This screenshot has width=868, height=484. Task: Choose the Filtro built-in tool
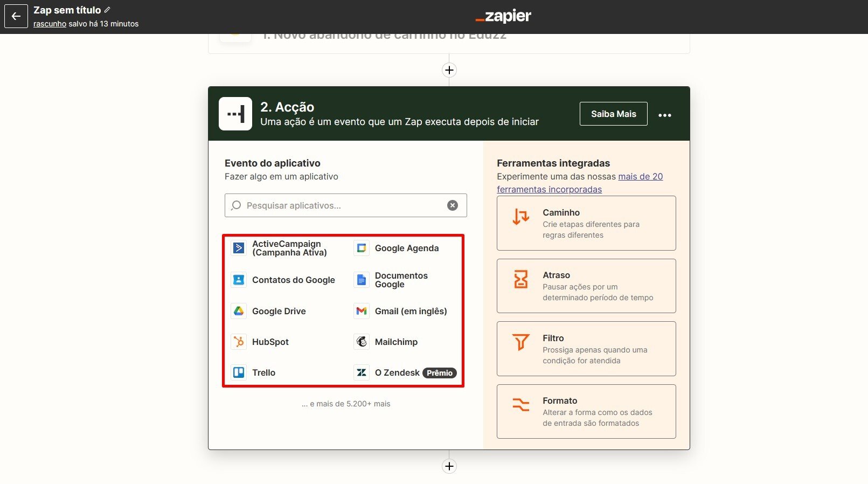pos(586,349)
